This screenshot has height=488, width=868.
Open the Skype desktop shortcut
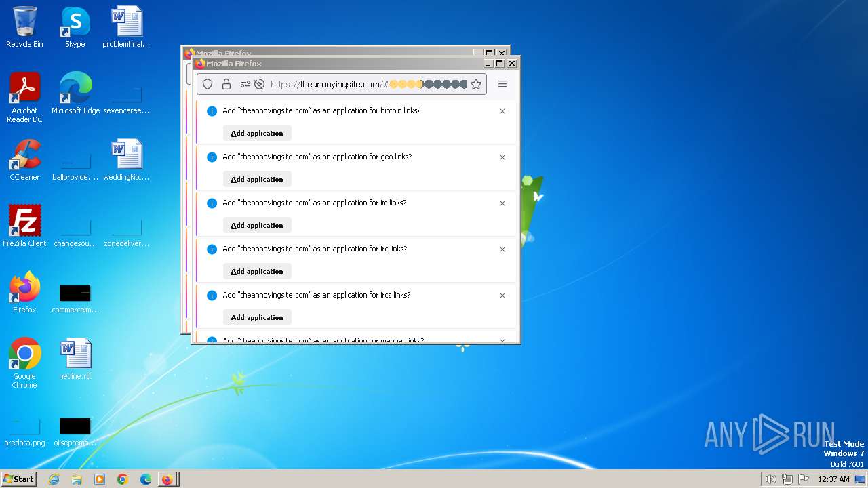pos(75,27)
